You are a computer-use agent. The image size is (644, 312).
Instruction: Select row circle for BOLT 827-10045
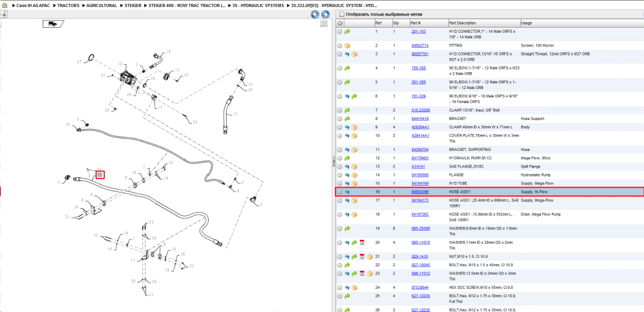point(339,265)
